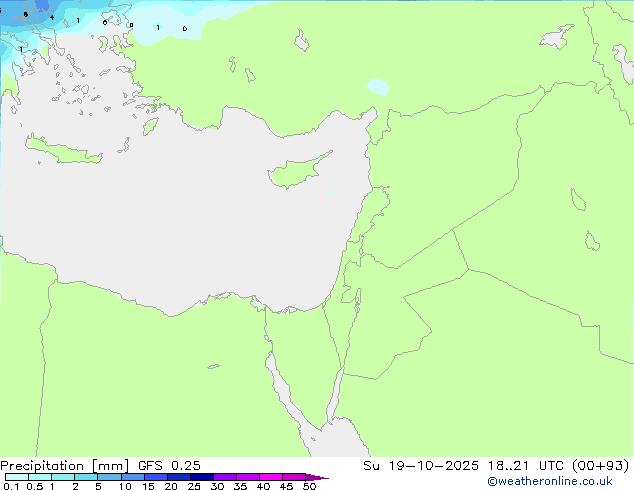This screenshot has height=490, width=634.
Task: Click the 0.1–0.5 mm legend swatch
Action: [17, 477]
